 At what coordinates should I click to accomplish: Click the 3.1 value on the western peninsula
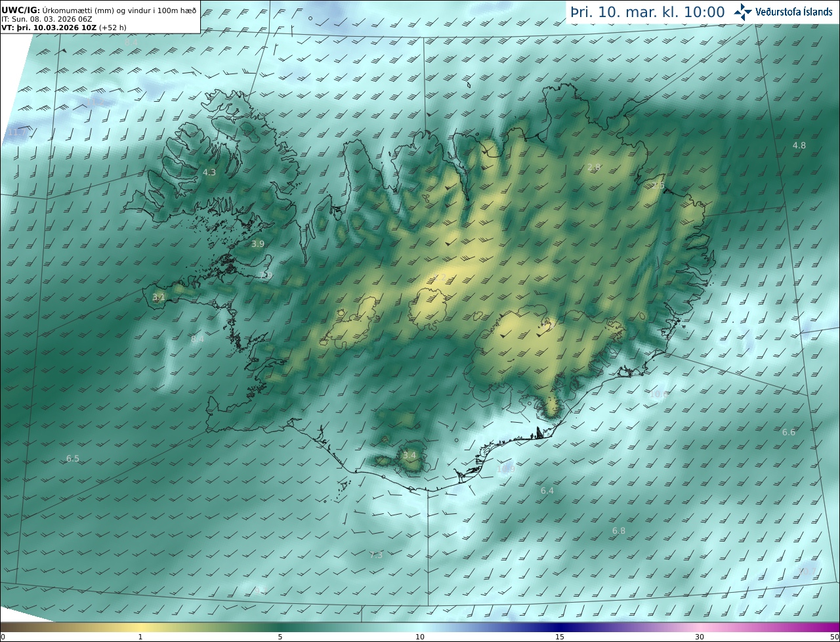[159, 297]
